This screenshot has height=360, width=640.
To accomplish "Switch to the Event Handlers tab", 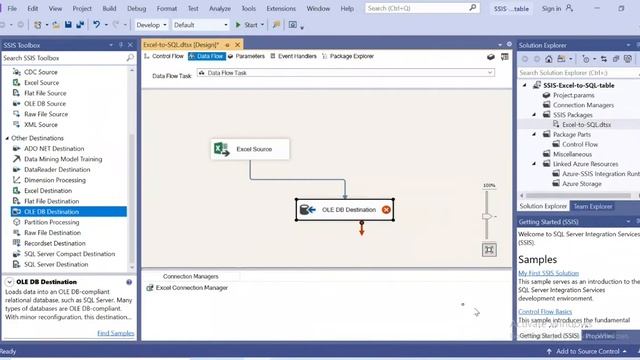I will (293, 56).
